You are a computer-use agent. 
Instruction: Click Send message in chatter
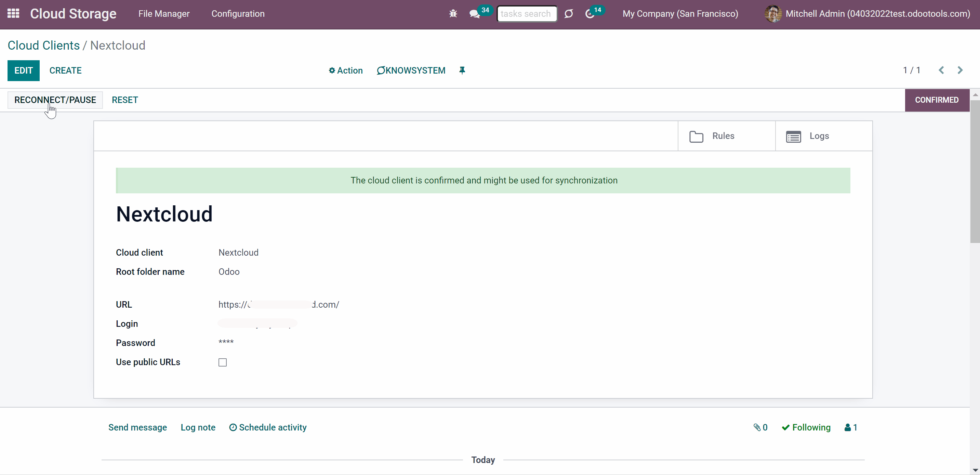pyautogui.click(x=138, y=427)
